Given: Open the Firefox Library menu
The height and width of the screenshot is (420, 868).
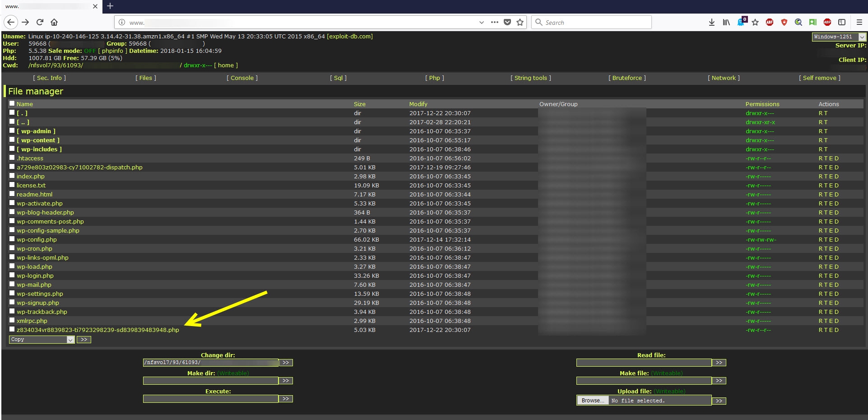Looking at the screenshot, I should point(726,22).
